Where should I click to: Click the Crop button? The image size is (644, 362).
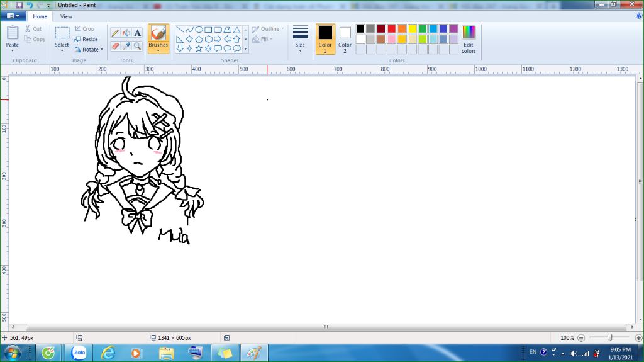tap(85, 29)
